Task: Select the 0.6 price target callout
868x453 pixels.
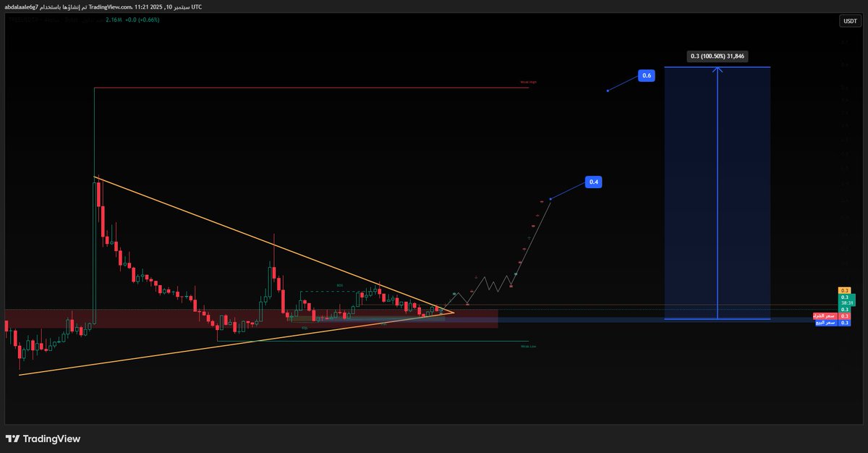Action: point(646,75)
